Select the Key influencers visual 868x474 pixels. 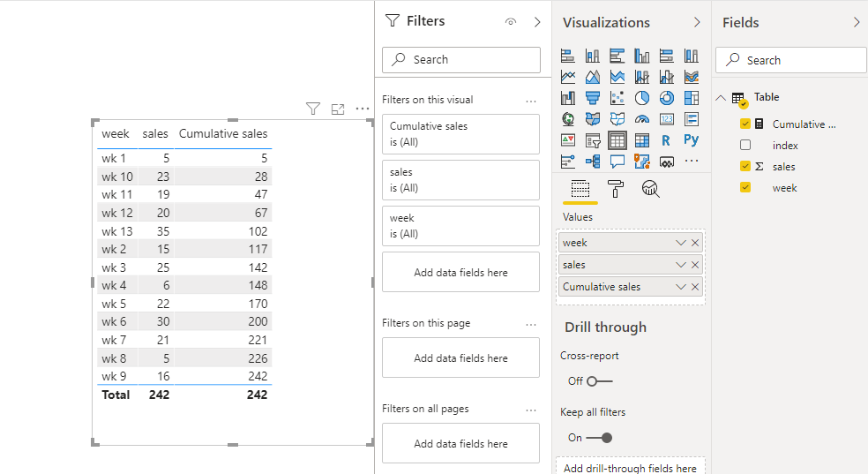[x=568, y=162]
